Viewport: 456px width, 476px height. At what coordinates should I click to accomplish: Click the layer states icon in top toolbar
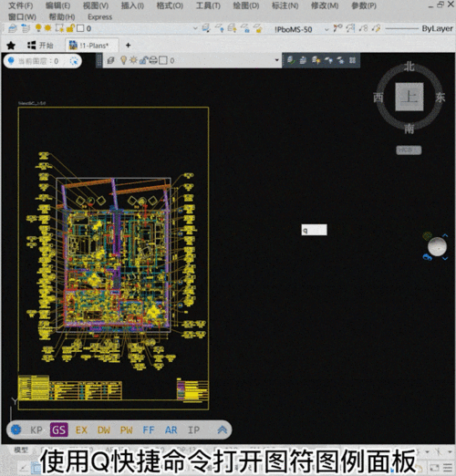click(26, 28)
